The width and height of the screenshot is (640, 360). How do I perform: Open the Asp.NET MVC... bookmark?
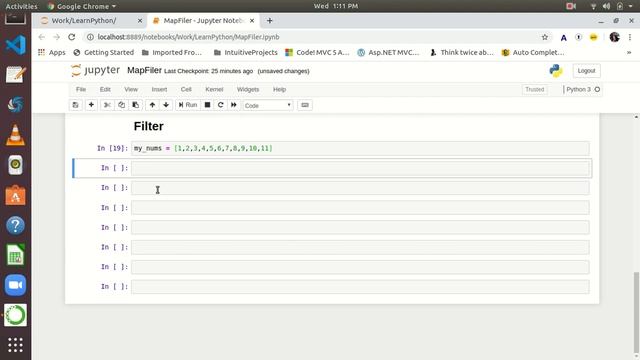(388, 52)
